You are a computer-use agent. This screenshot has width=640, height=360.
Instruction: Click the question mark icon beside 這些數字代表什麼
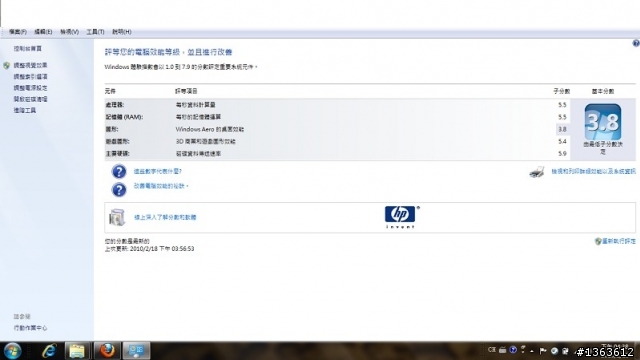tap(119, 171)
